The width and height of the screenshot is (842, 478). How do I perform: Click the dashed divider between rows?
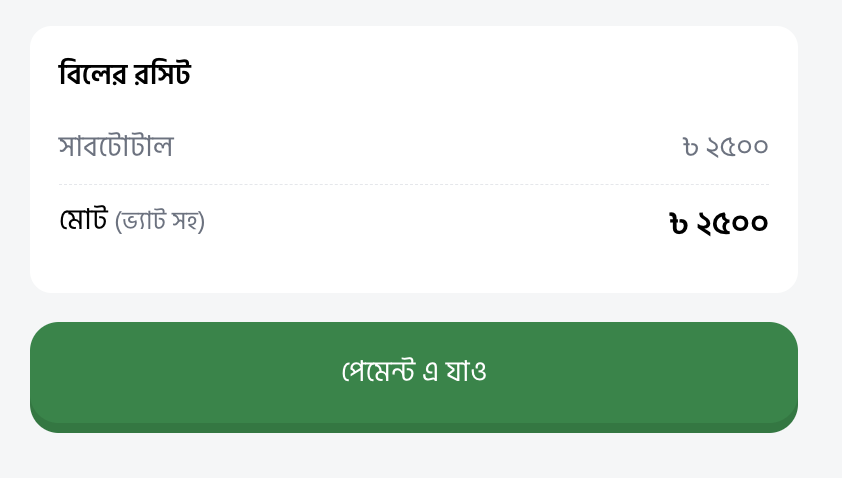pyautogui.click(x=413, y=184)
